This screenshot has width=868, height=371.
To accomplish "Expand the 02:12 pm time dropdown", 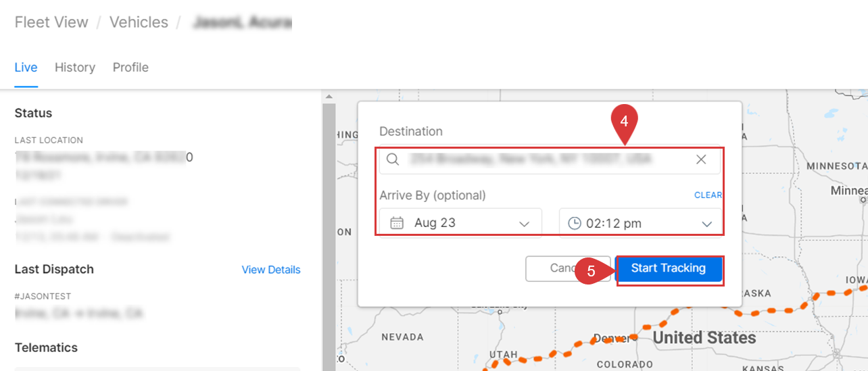I will point(707,224).
